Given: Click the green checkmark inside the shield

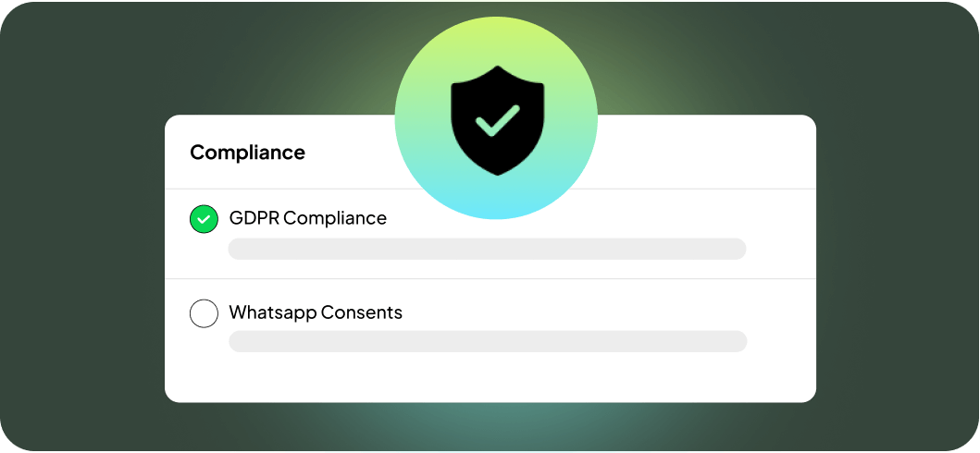Looking at the screenshot, I should coord(496,120).
